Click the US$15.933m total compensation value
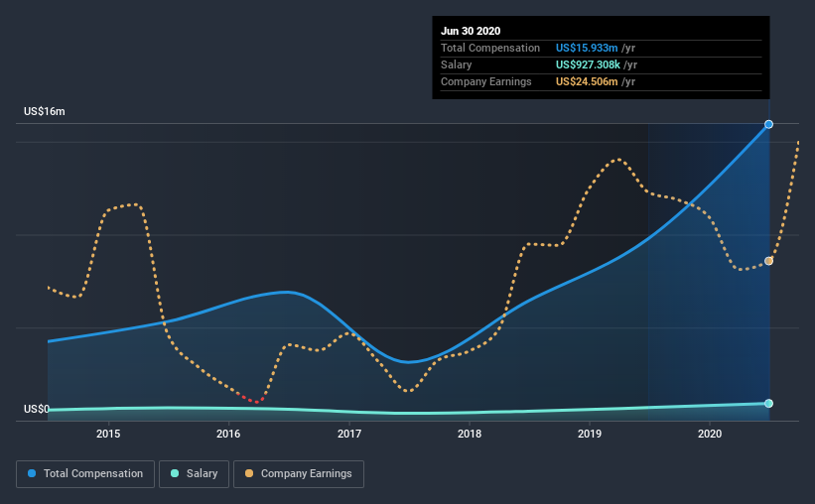 587,48
